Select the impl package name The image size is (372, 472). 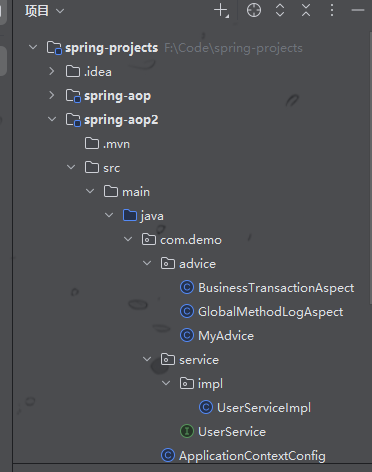[x=210, y=384]
